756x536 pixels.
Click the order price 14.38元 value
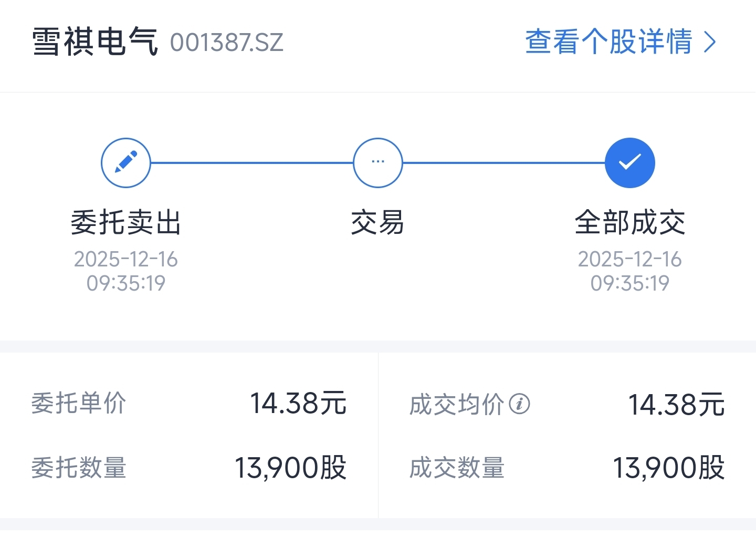[298, 404]
